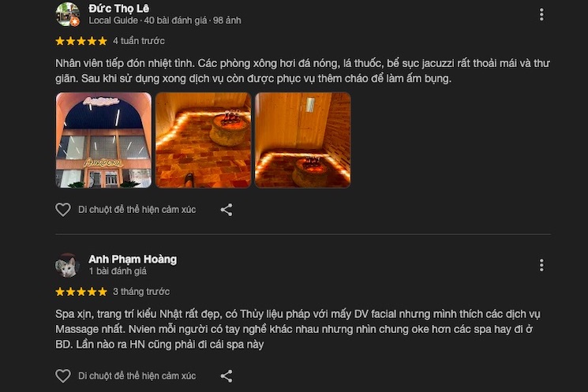The width and height of the screenshot is (588, 392).
Task: Share Anh Phạm Hoàng's review
Action: [x=227, y=376]
